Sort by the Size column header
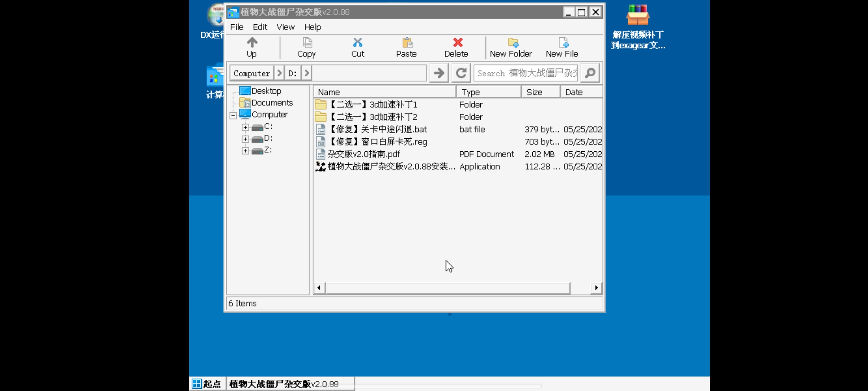The height and width of the screenshot is (391, 868). coord(541,92)
